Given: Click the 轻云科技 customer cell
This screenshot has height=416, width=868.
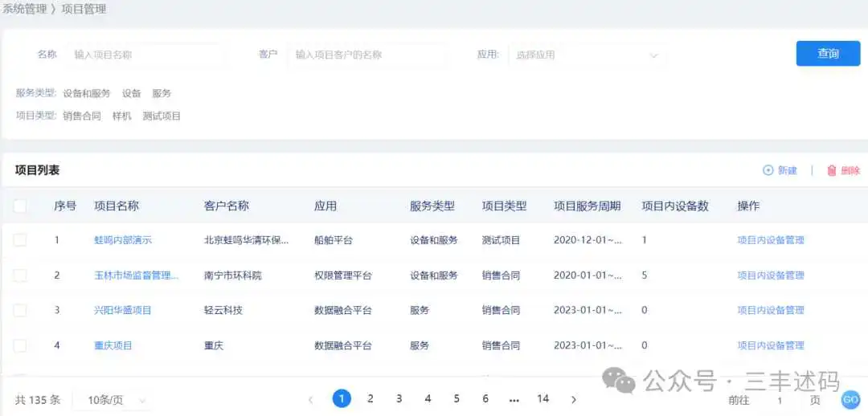Looking at the screenshot, I should 223,310.
